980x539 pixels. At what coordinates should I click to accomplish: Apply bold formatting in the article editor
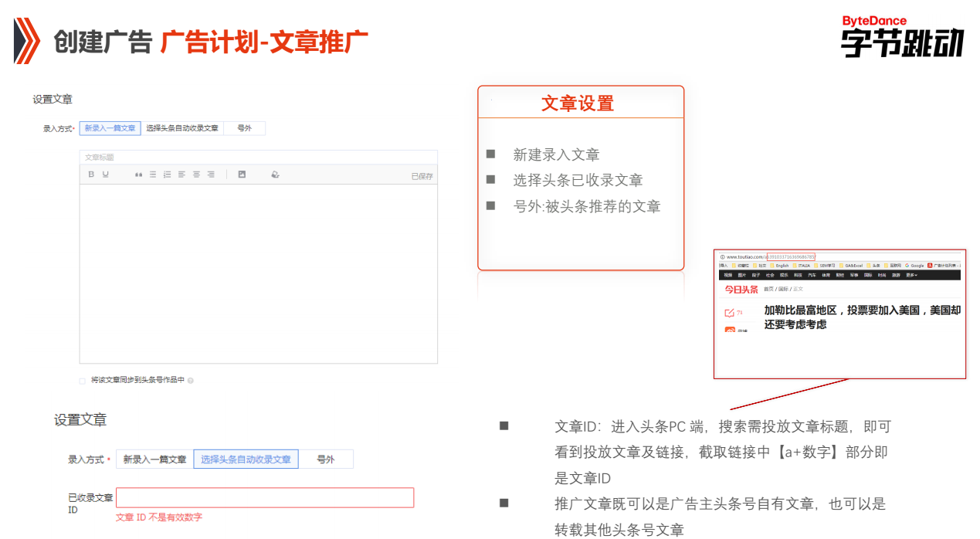90,174
